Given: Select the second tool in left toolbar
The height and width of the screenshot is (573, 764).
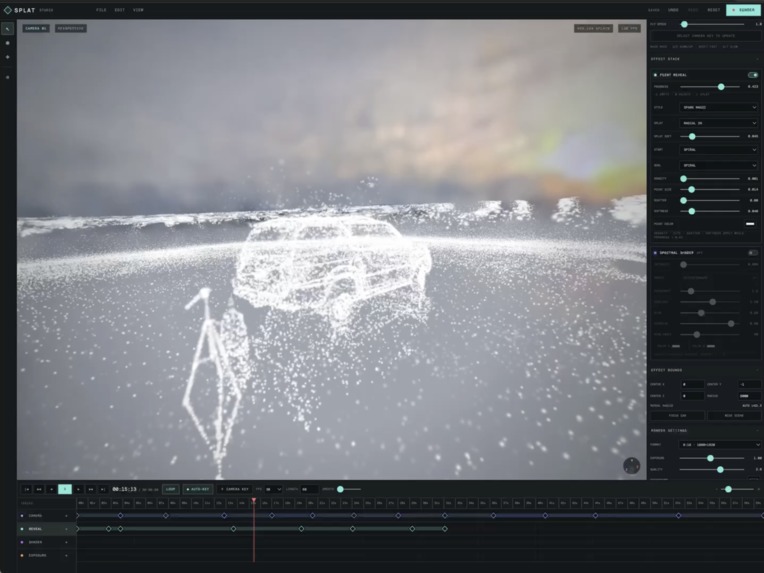Looking at the screenshot, I should pos(7,43).
